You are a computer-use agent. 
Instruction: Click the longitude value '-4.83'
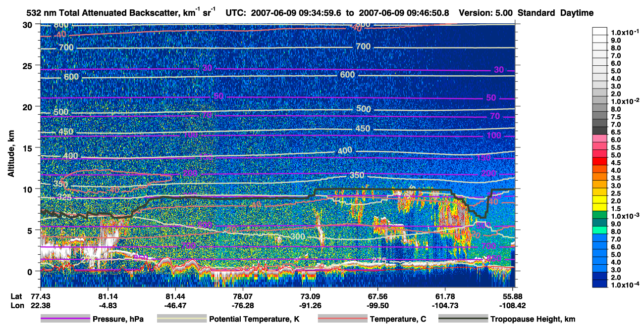pyautogui.click(x=108, y=305)
